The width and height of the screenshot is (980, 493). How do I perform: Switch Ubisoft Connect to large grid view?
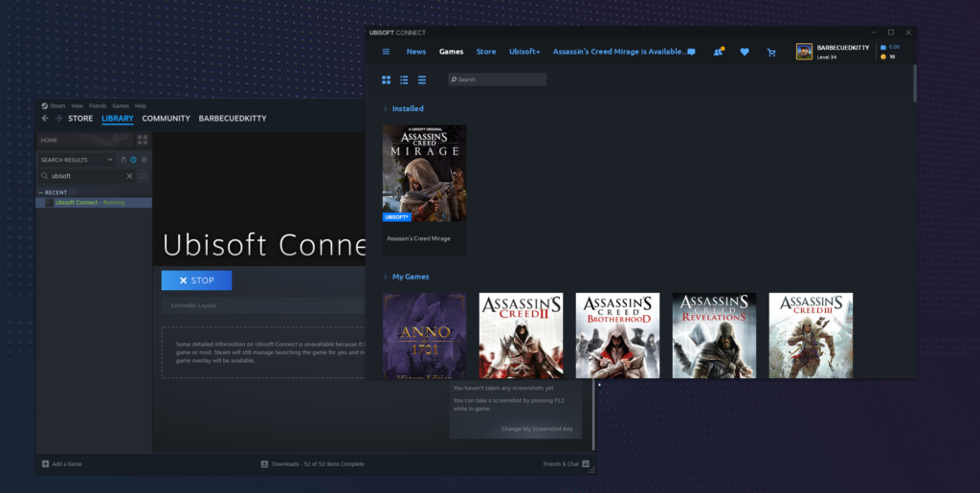pyautogui.click(x=387, y=80)
